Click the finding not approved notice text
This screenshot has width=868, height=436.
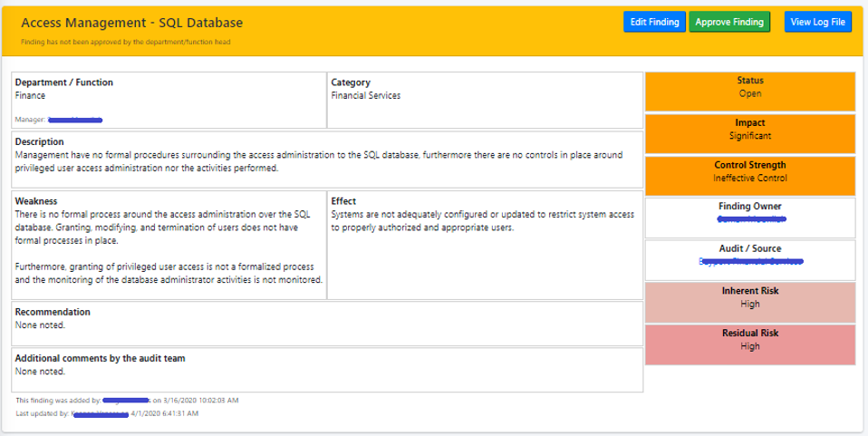(125, 42)
